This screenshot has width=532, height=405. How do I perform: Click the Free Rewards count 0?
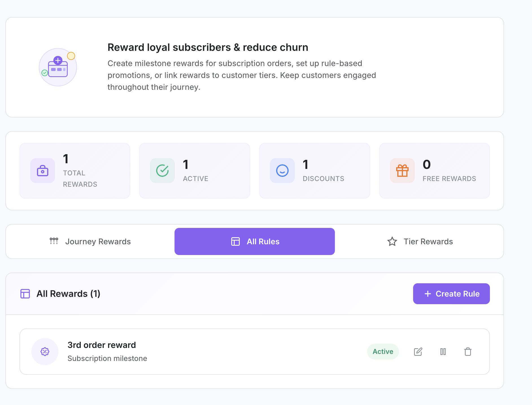pyautogui.click(x=427, y=164)
